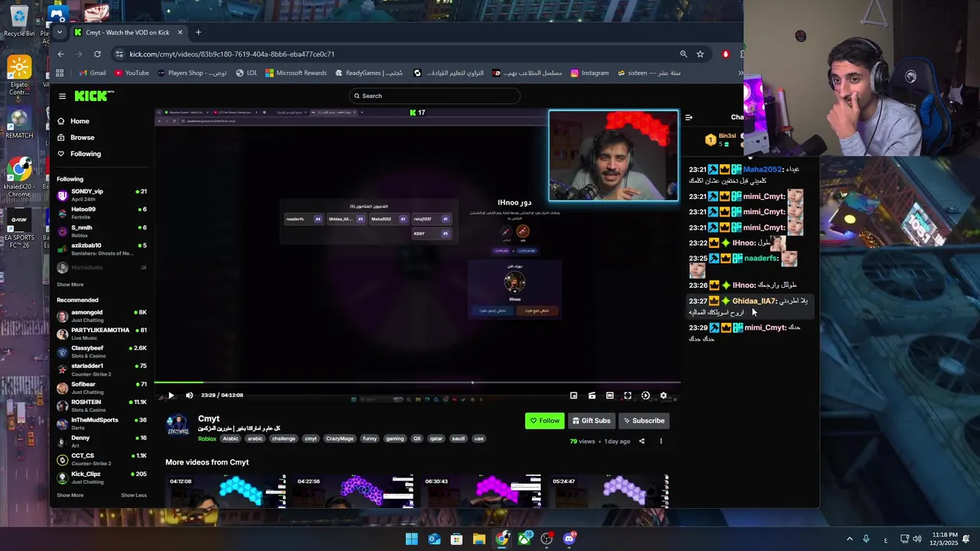
Task: Open the Chrome tab search dropdown arrow
Action: [60, 32]
